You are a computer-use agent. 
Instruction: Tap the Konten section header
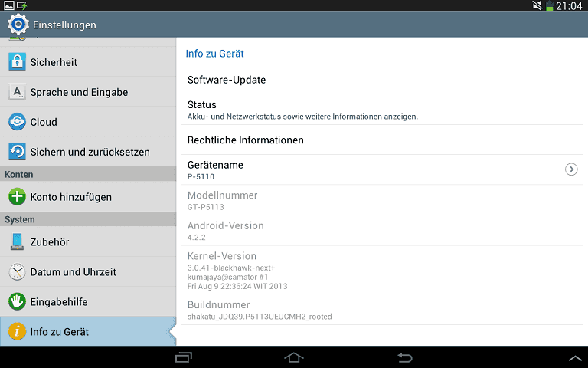(88, 174)
